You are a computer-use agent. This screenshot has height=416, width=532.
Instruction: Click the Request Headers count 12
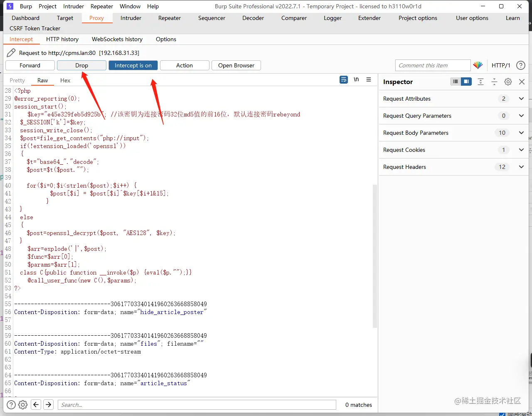pyautogui.click(x=502, y=167)
